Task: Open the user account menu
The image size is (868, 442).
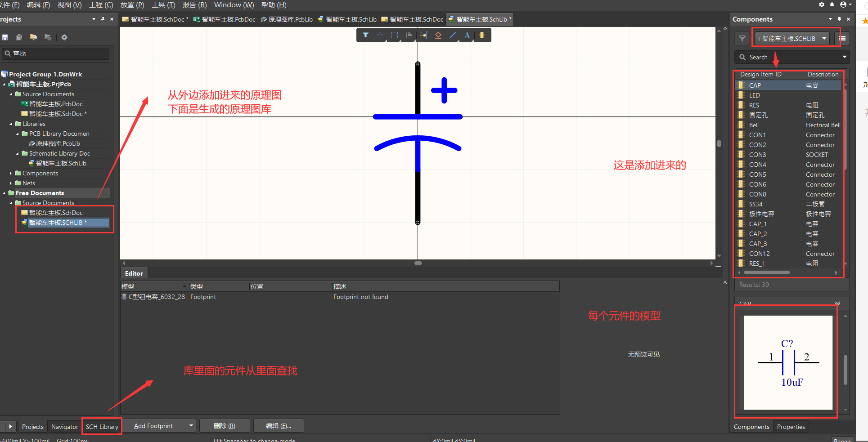Action: click(x=845, y=4)
